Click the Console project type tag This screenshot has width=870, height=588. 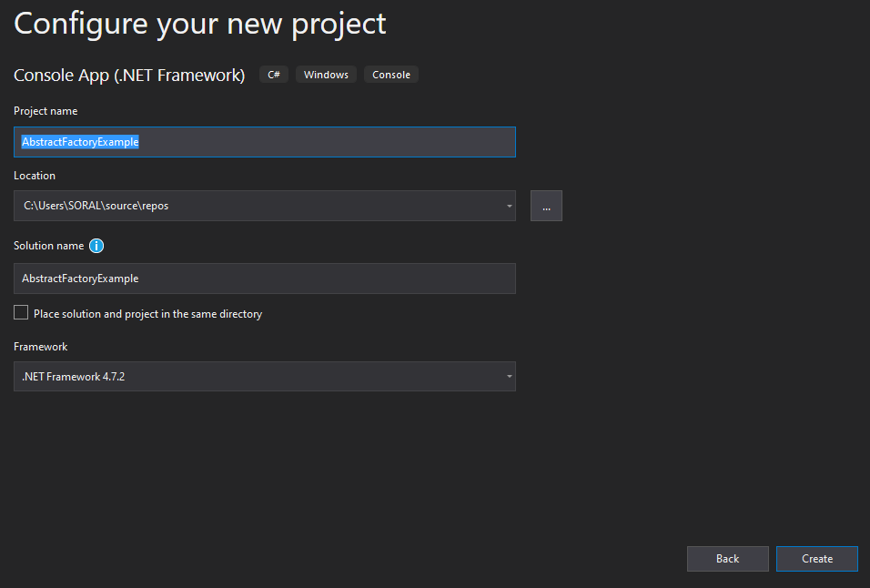[391, 75]
